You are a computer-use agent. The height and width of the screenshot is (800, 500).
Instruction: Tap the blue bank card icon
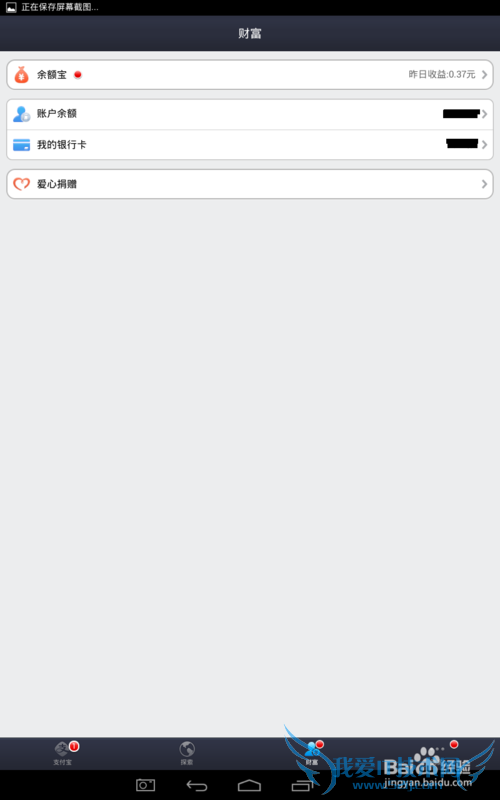21,145
